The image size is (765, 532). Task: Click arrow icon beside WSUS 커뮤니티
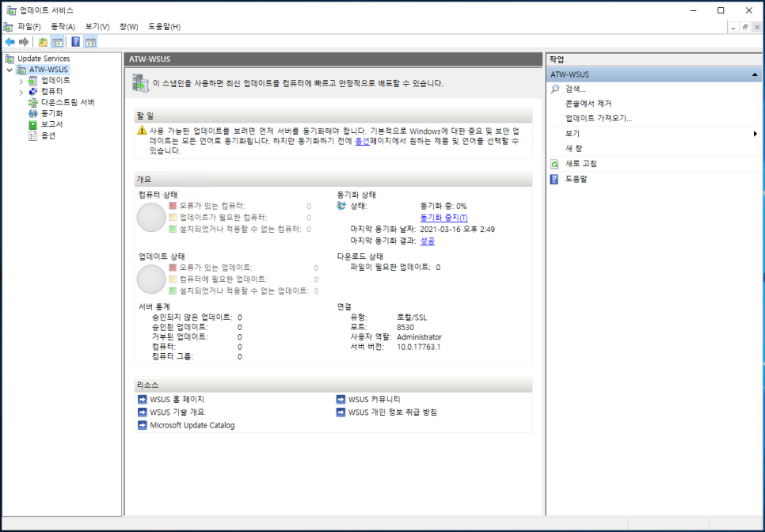pyautogui.click(x=341, y=399)
